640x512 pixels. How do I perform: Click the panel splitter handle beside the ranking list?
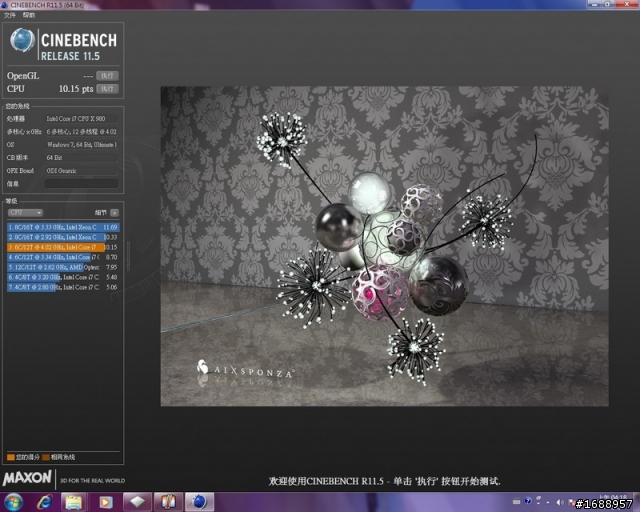[129, 256]
